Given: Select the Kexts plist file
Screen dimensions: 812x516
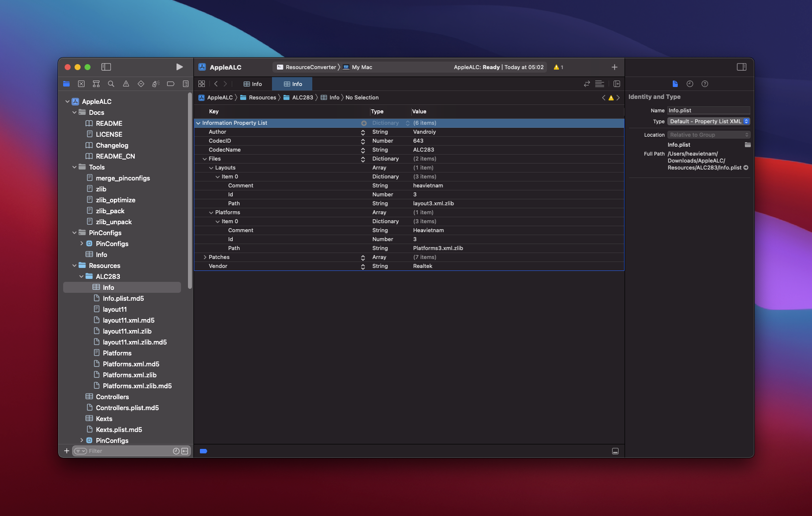Looking at the screenshot, I should pyautogui.click(x=104, y=419).
